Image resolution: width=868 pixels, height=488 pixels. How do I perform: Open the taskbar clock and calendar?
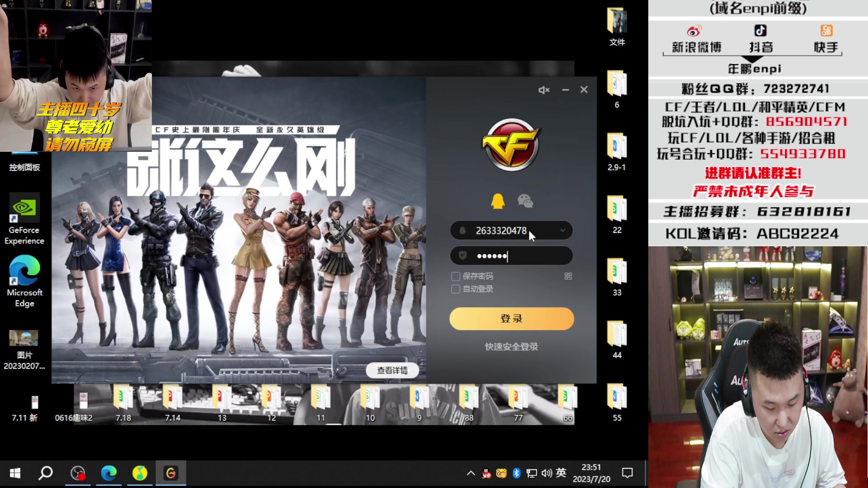coord(591,473)
